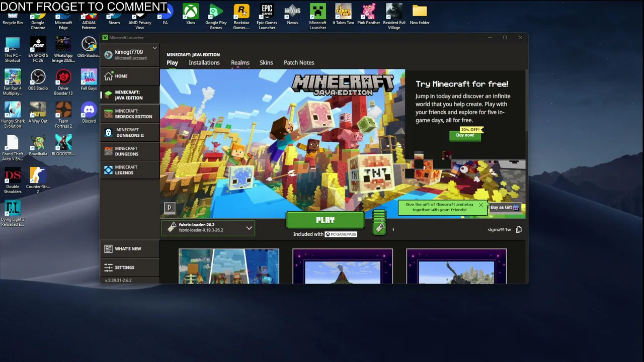Select the Epic Games Launcher desktop shortcut
The height and width of the screenshot is (362, 644).
pyautogui.click(x=267, y=17)
